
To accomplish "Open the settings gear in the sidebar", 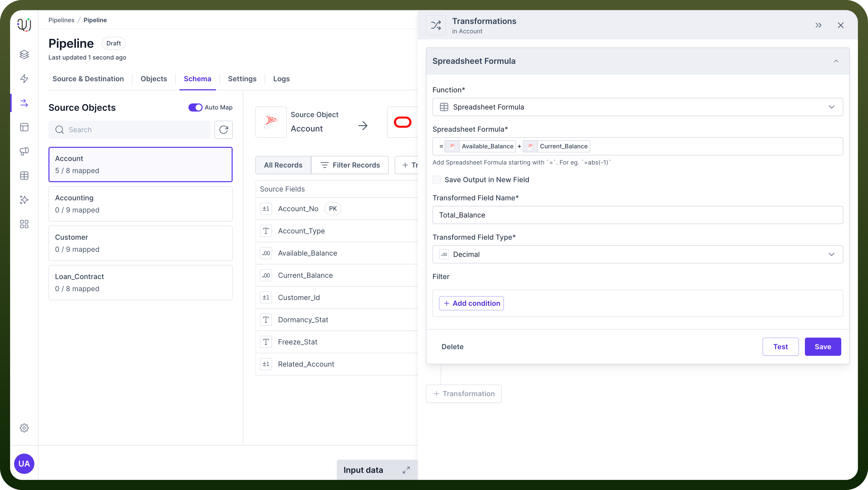I will [24, 428].
